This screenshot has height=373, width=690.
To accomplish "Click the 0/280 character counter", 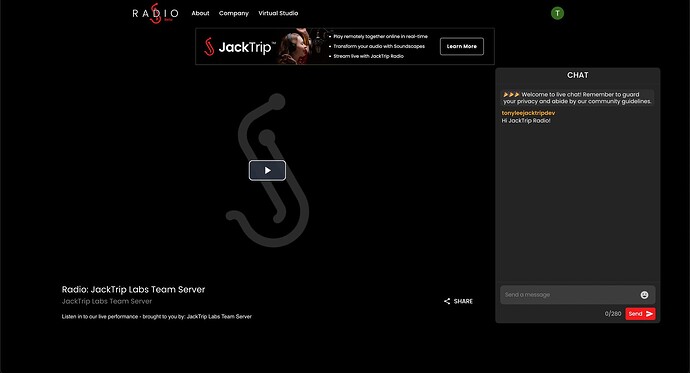I will click(613, 314).
